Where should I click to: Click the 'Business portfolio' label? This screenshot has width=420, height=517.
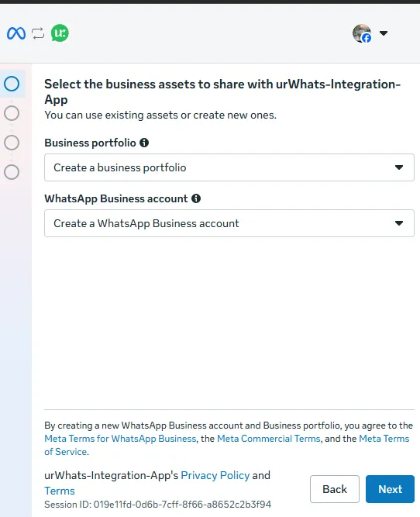[91, 143]
